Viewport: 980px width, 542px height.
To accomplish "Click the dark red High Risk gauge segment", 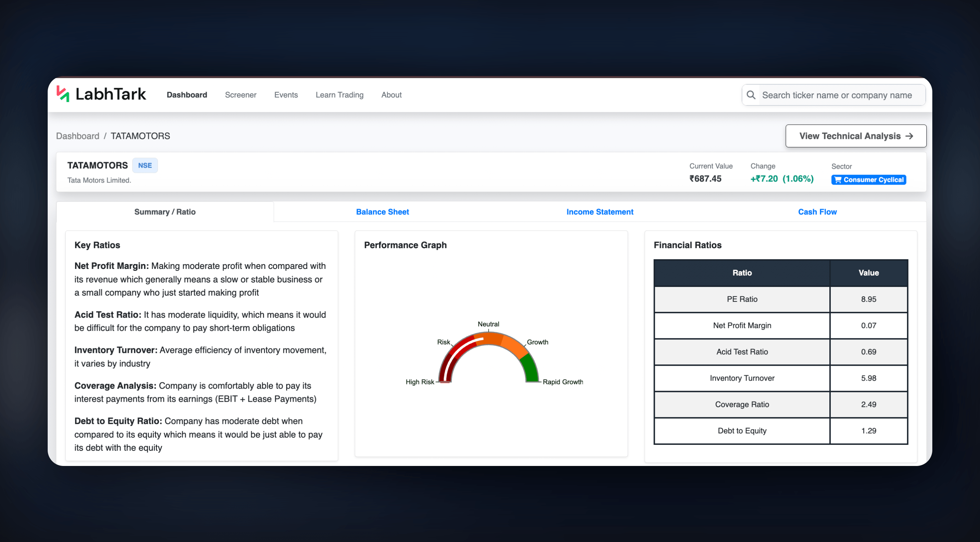I will point(446,368).
